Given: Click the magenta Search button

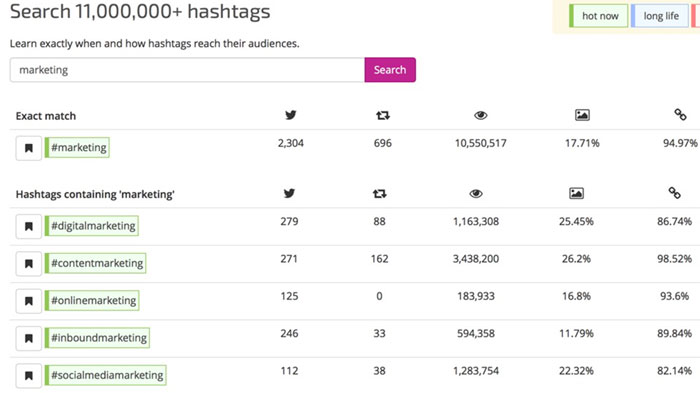Looking at the screenshot, I should point(390,70).
